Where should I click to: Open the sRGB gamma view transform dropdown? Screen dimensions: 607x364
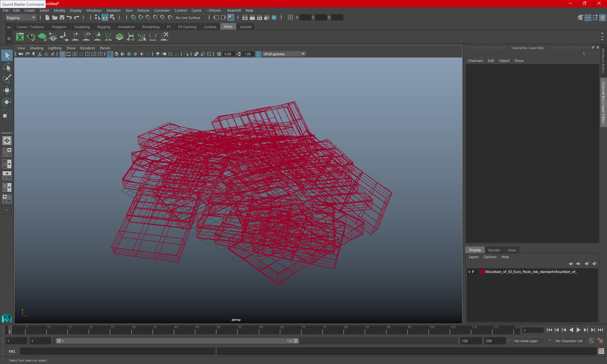[x=284, y=54]
